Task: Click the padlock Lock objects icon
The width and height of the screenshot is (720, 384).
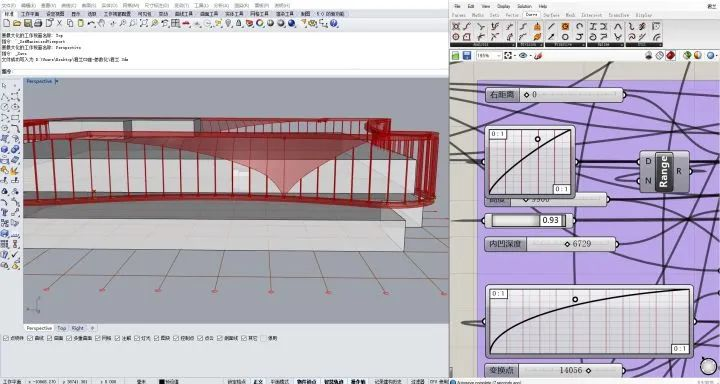Action: pyautogui.click(x=239, y=23)
